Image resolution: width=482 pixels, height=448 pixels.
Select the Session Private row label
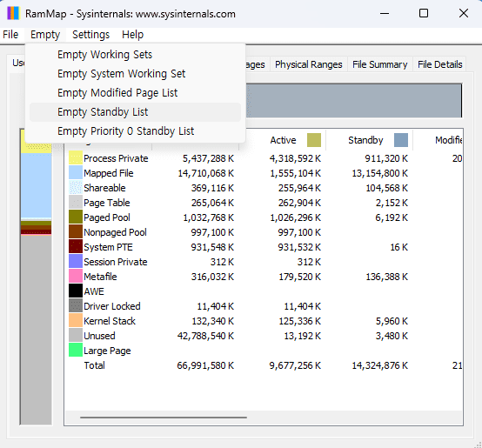[x=115, y=262]
